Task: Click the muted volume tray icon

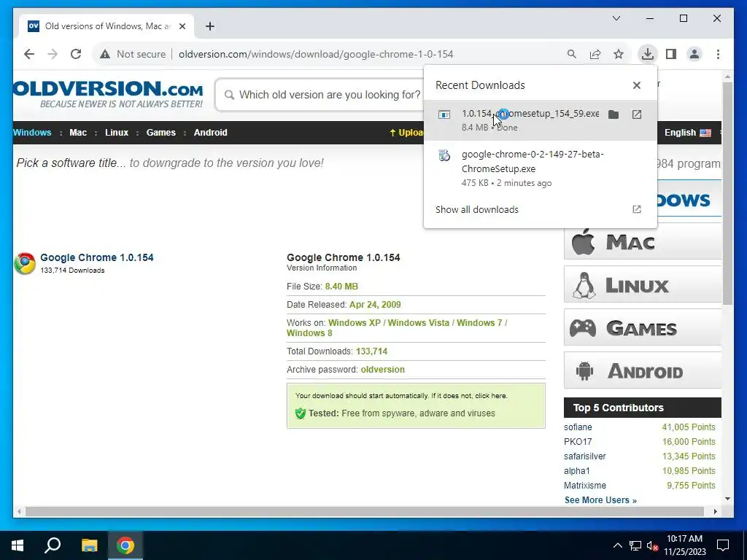Action: pyautogui.click(x=652, y=545)
